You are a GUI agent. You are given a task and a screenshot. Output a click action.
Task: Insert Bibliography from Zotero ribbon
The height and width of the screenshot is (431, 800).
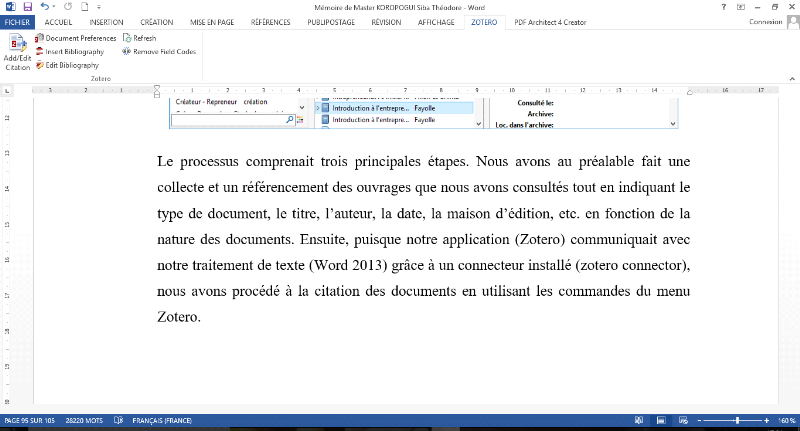pos(74,51)
